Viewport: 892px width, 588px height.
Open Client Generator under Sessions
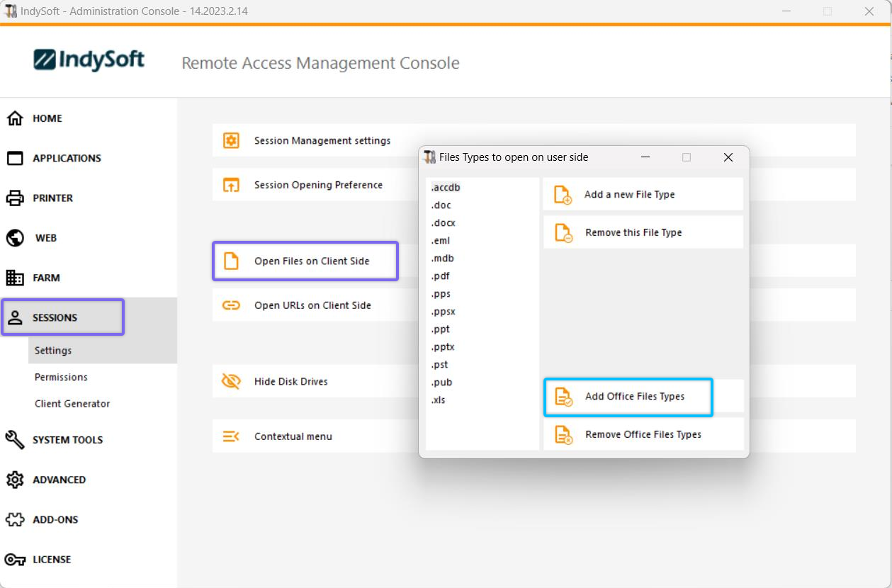[72, 404]
